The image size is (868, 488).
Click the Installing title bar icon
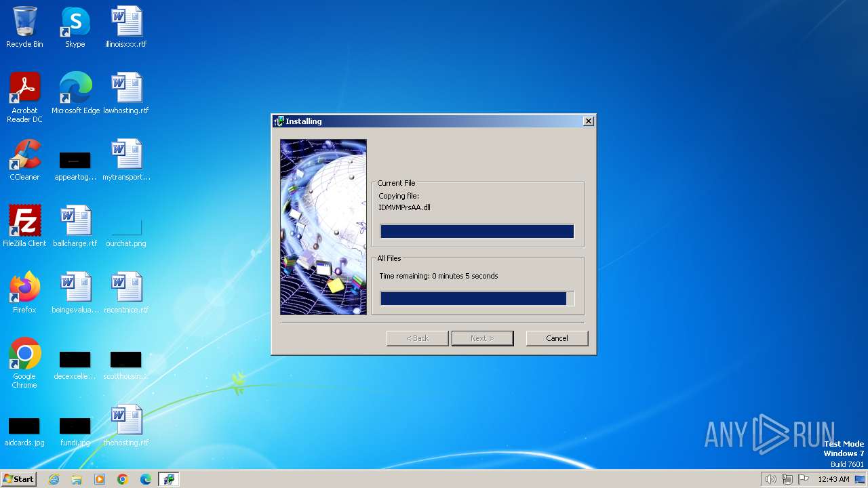[x=279, y=121]
